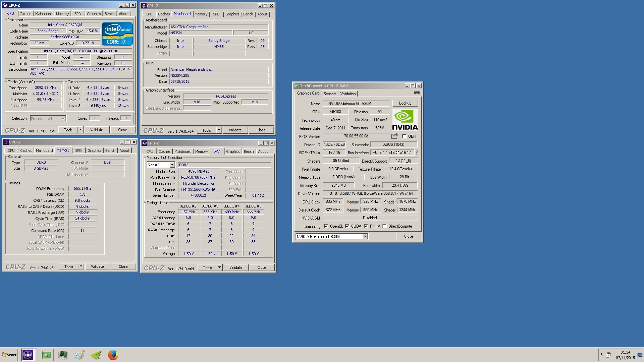Open Tools dropdown arrow in CPU window
Screen dimensions: 644x362
click(80, 130)
